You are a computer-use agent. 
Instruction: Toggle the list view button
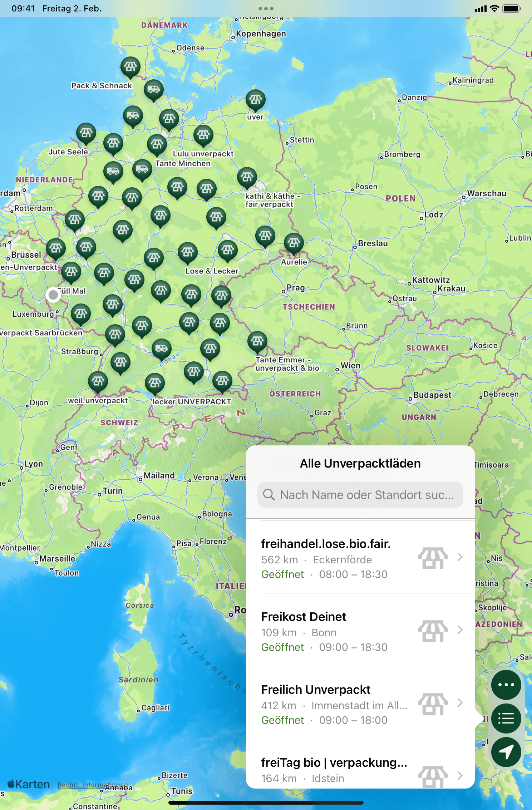click(506, 718)
